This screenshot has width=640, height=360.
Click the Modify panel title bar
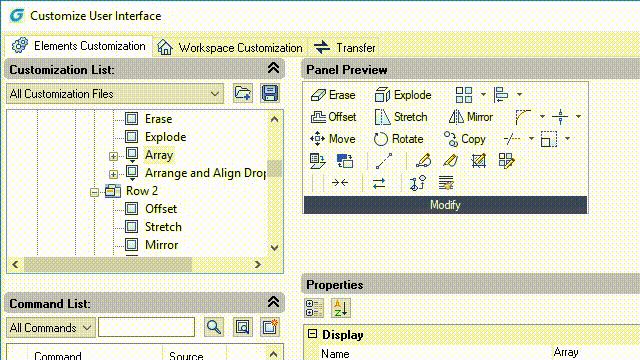click(445, 205)
